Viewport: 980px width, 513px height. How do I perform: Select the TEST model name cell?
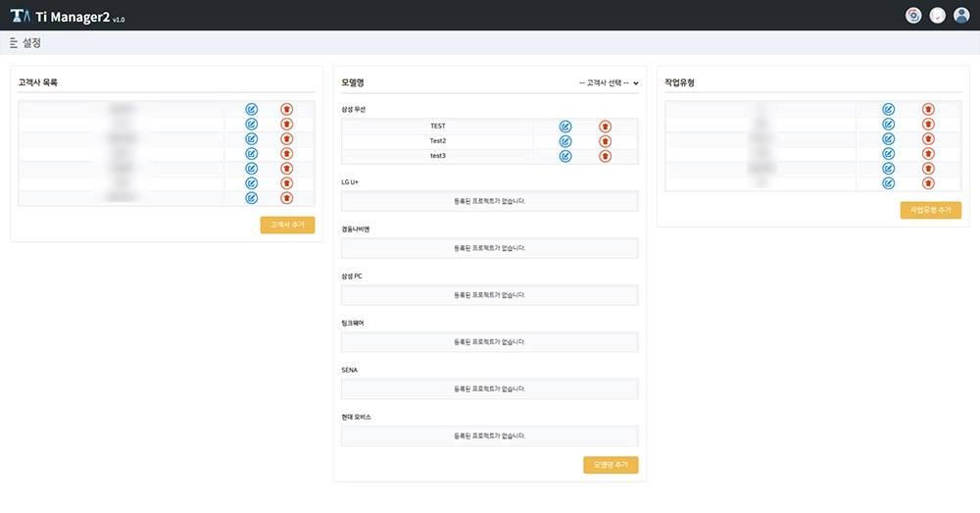[437, 127]
